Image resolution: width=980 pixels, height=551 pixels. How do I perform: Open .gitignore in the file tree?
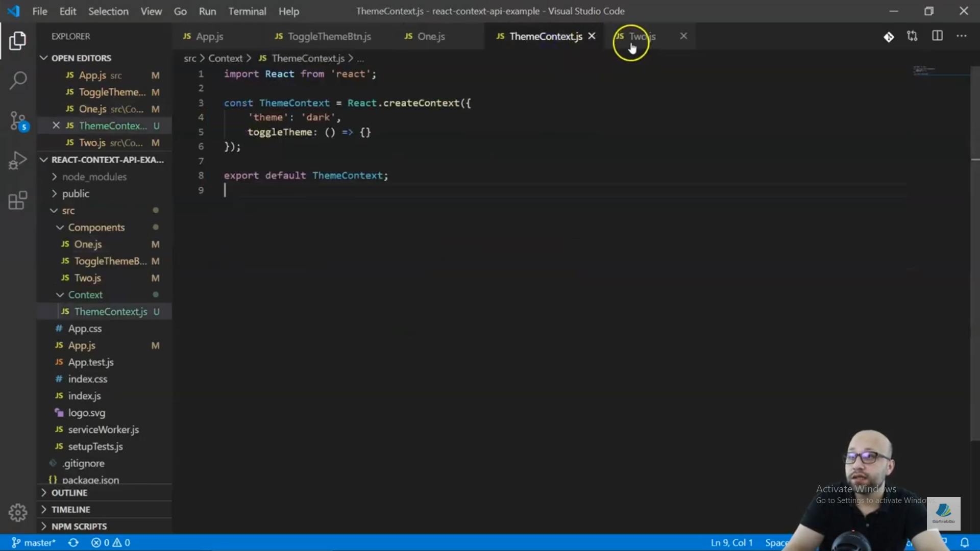click(x=83, y=463)
